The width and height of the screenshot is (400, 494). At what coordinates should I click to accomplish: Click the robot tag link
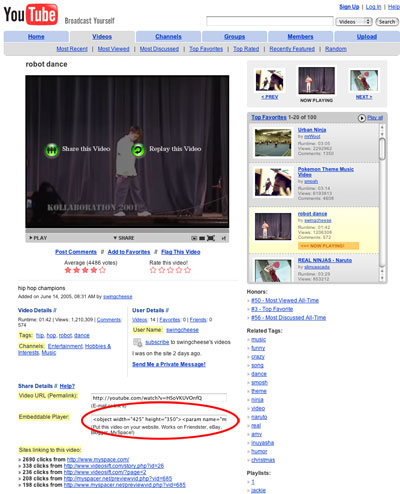pos(65,335)
